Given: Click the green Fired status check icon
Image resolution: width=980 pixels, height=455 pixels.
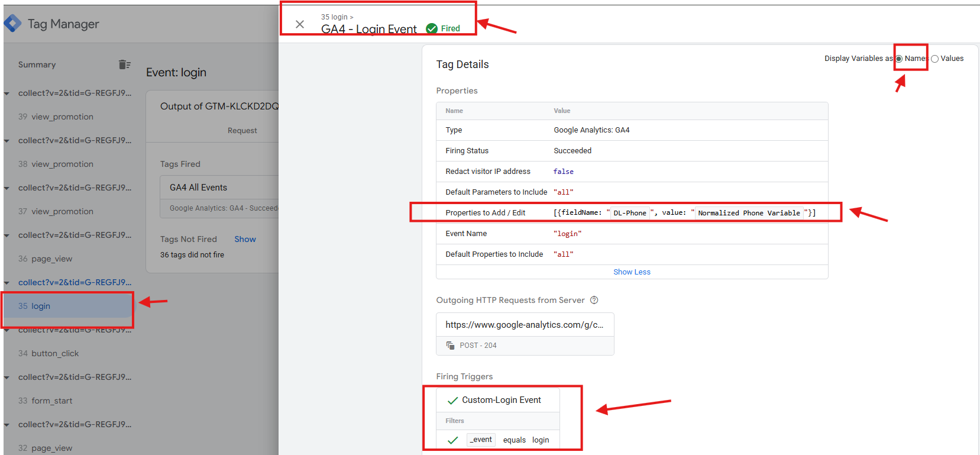Looking at the screenshot, I should tap(432, 28).
